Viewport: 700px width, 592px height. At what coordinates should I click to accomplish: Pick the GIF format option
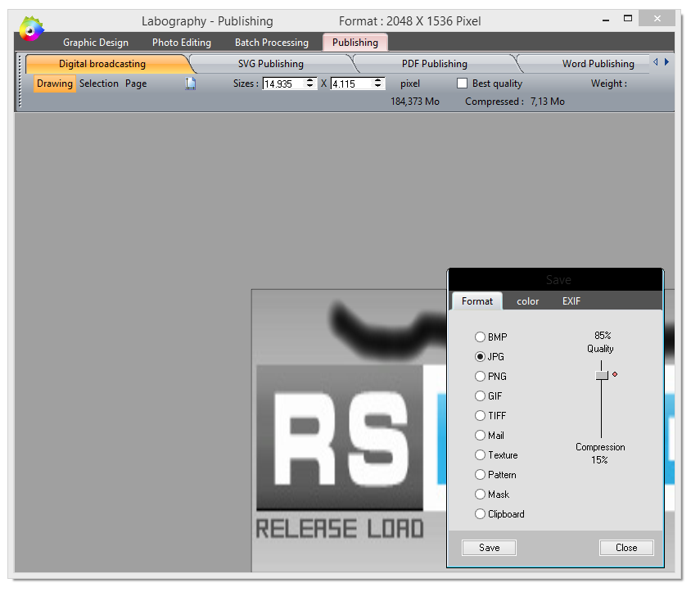(x=480, y=396)
